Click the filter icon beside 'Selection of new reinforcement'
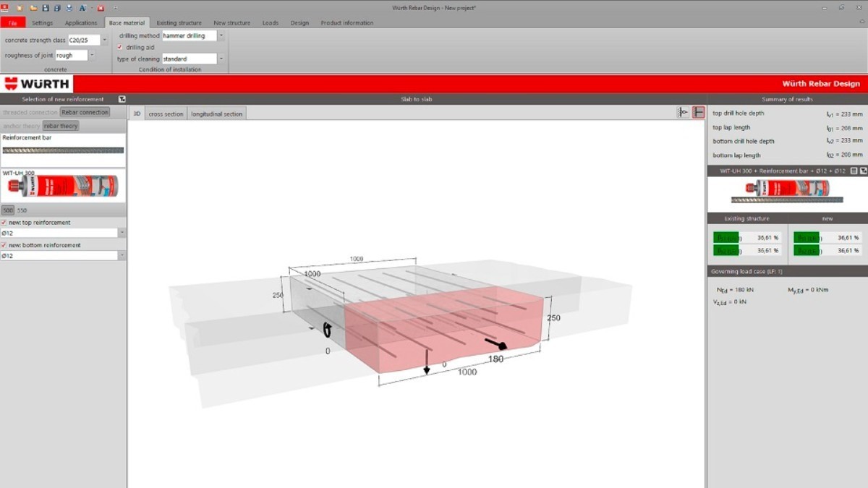The image size is (868, 488). pyautogui.click(x=122, y=99)
